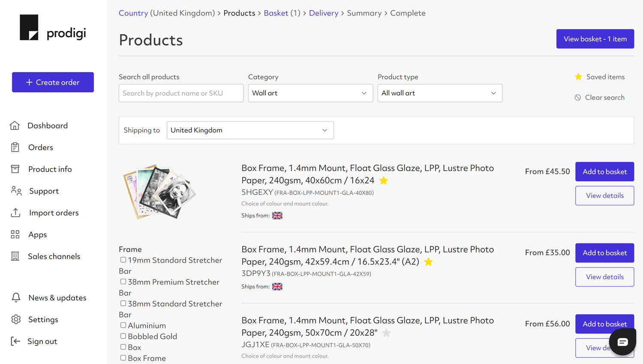
Task: Expand the Product type dropdown
Action: pos(440,93)
